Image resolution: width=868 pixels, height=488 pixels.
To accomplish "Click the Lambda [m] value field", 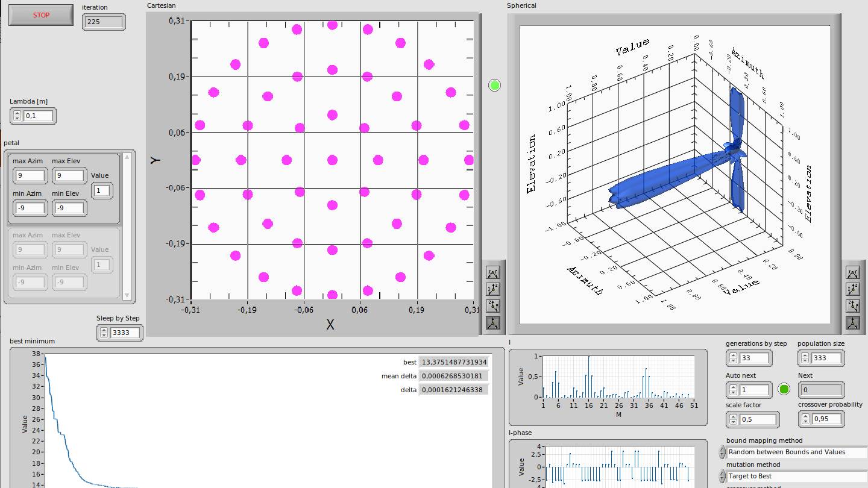I will (x=39, y=116).
